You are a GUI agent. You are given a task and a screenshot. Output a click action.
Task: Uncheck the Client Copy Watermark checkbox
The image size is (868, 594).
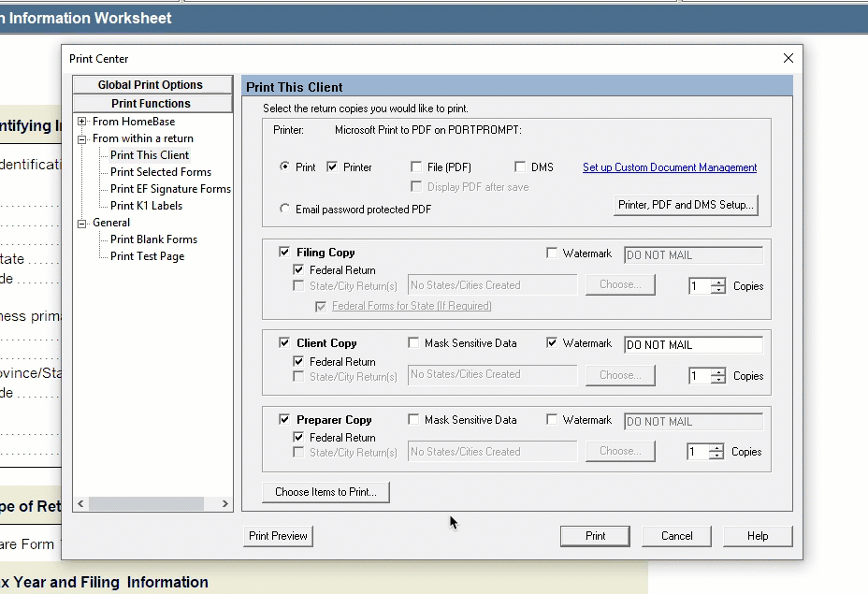pos(552,343)
